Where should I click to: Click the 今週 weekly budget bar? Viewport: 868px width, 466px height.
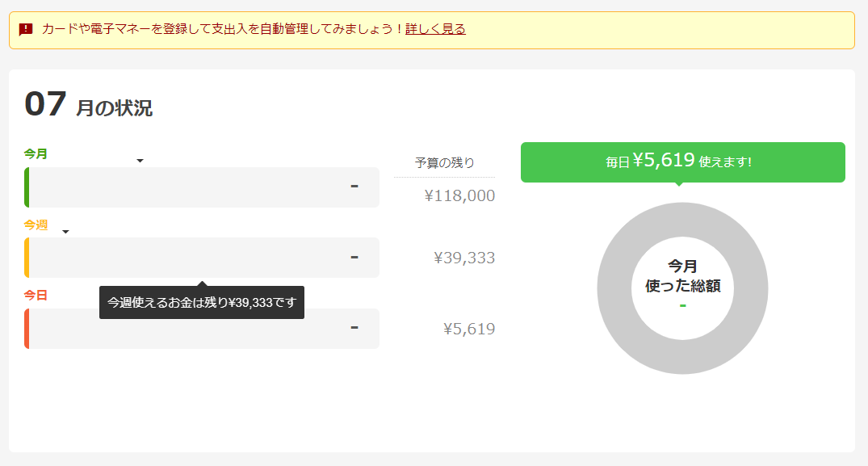coord(202,258)
